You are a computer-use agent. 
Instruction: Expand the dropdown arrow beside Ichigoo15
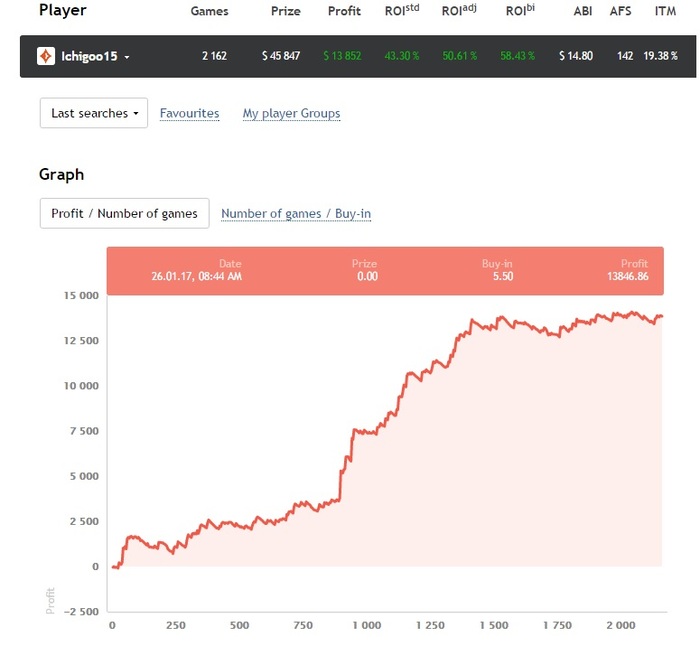point(127,57)
